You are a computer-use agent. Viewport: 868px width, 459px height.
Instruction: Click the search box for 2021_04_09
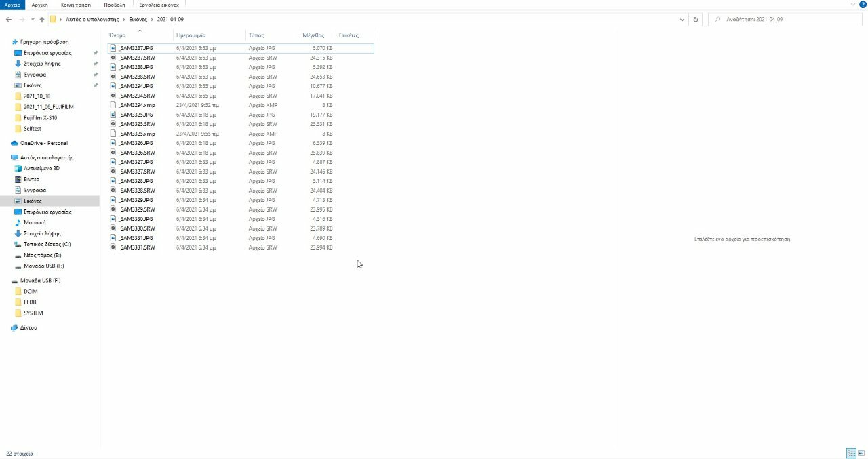(787, 20)
